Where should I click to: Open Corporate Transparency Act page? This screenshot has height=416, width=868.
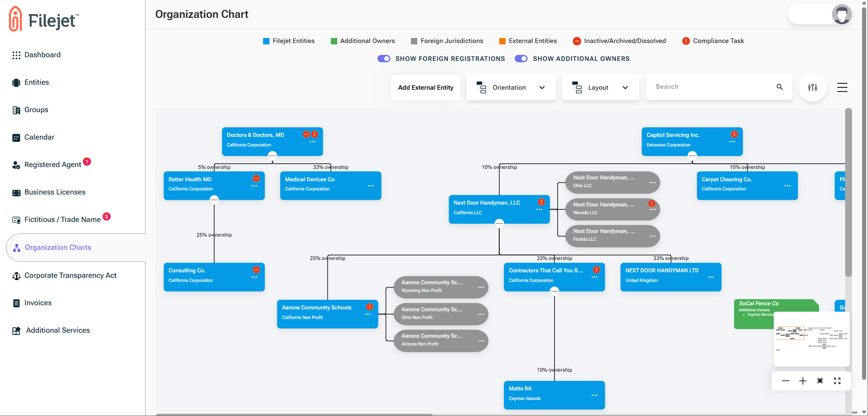pyautogui.click(x=70, y=275)
